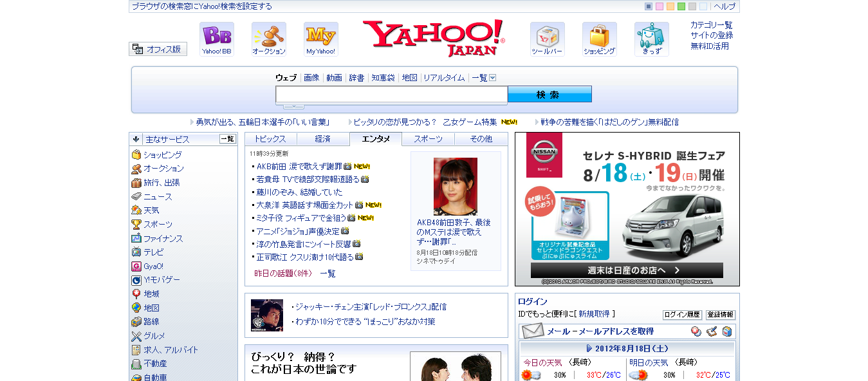Click the 検索 search button
The width and height of the screenshot is (868, 381).
click(549, 95)
